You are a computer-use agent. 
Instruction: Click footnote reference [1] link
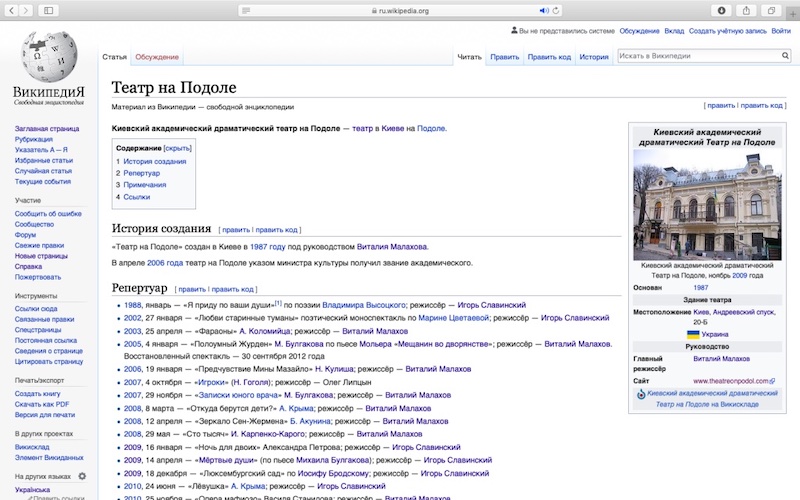pyautogui.click(x=278, y=303)
